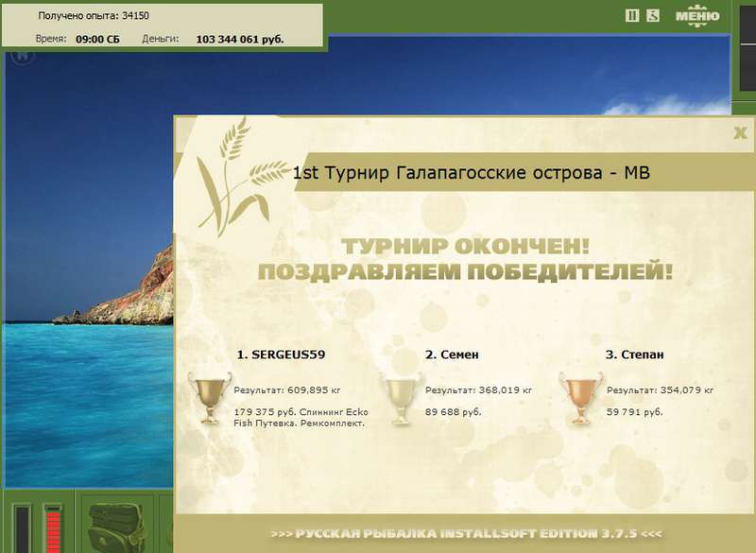The height and width of the screenshot is (553, 756).
Task: Click the bronze trophy for Степан
Action: click(x=581, y=398)
